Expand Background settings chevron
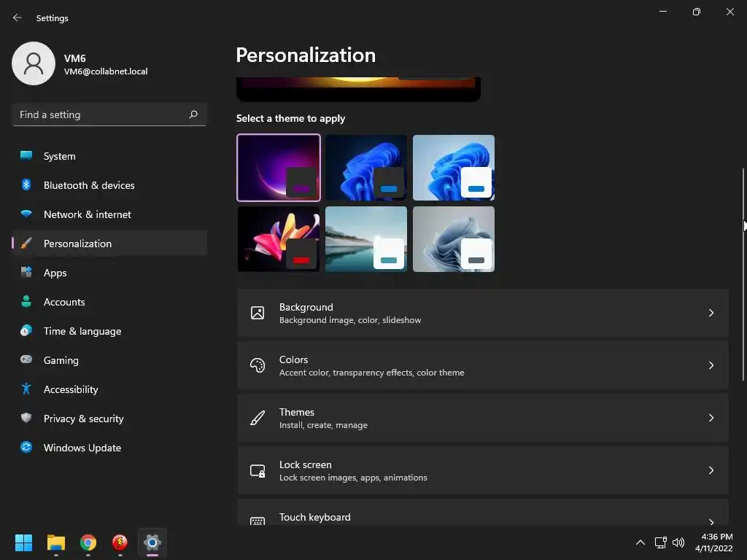The width and height of the screenshot is (747, 560). click(x=711, y=313)
